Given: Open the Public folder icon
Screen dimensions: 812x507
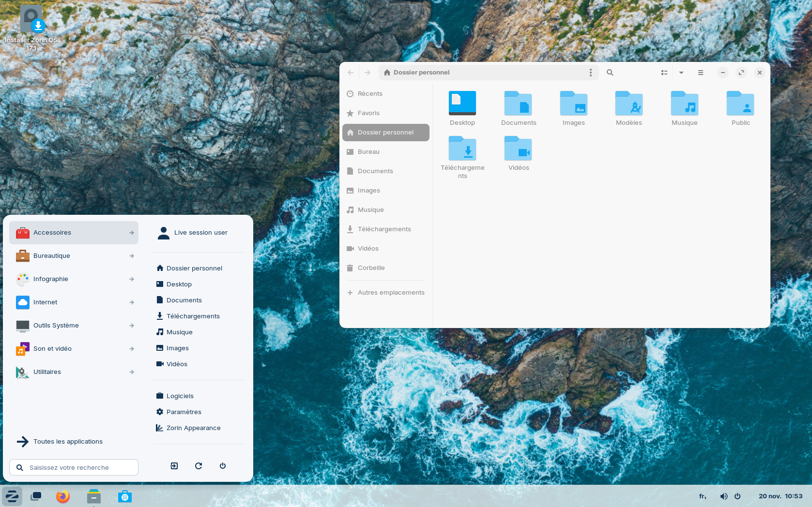Looking at the screenshot, I should point(740,109).
